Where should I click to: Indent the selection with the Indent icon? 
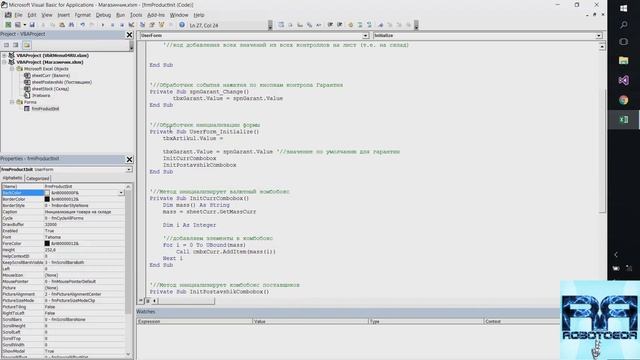pyautogui.click(x=331, y=25)
